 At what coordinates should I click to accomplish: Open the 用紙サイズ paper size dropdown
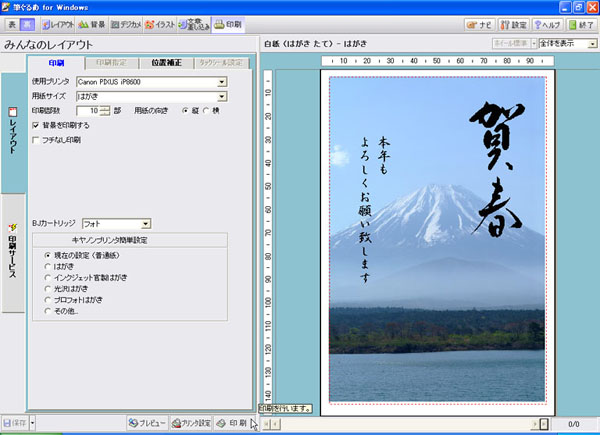(222, 95)
